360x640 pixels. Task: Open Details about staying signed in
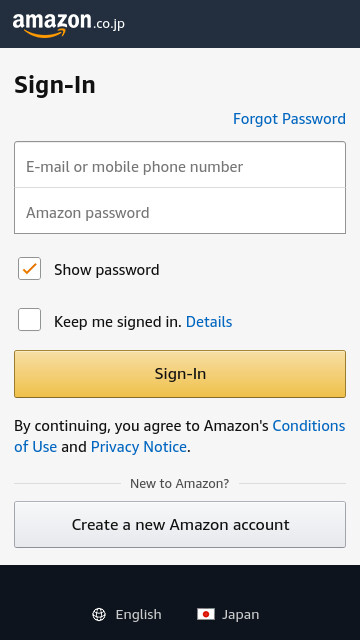tap(209, 322)
